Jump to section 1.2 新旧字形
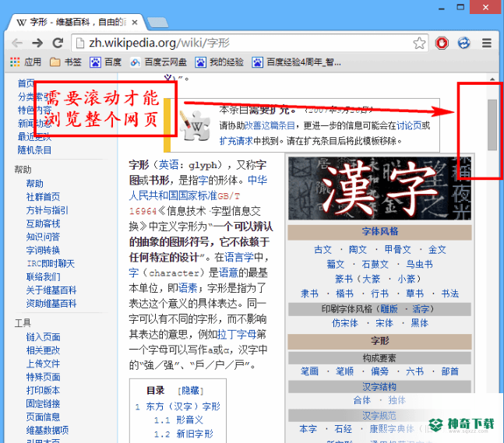The width and height of the screenshot is (504, 443). pos(184,434)
